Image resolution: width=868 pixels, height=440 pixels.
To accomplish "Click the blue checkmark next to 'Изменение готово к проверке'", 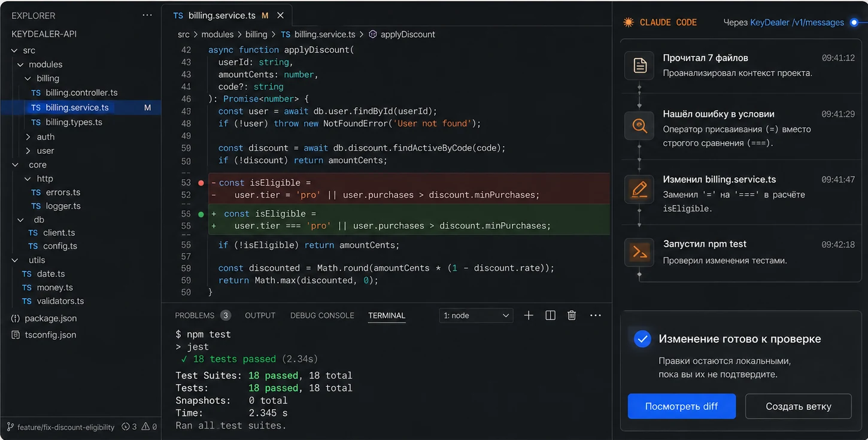I will point(642,339).
